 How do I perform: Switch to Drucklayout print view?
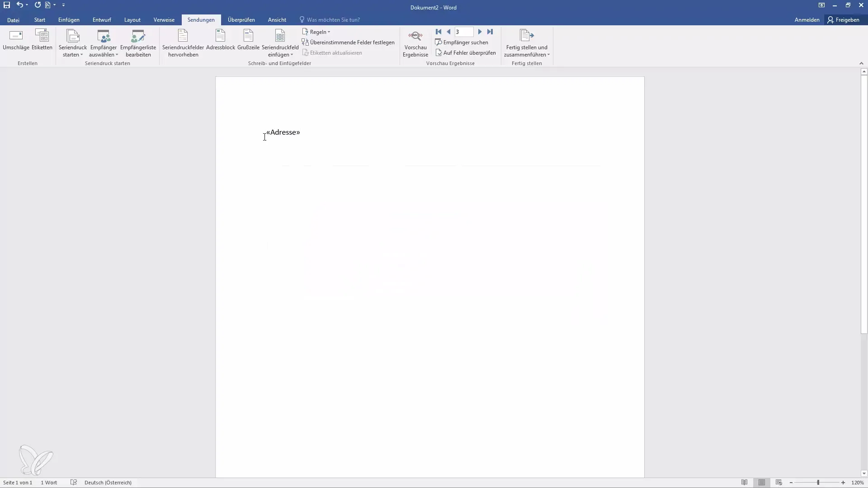tap(762, 483)
